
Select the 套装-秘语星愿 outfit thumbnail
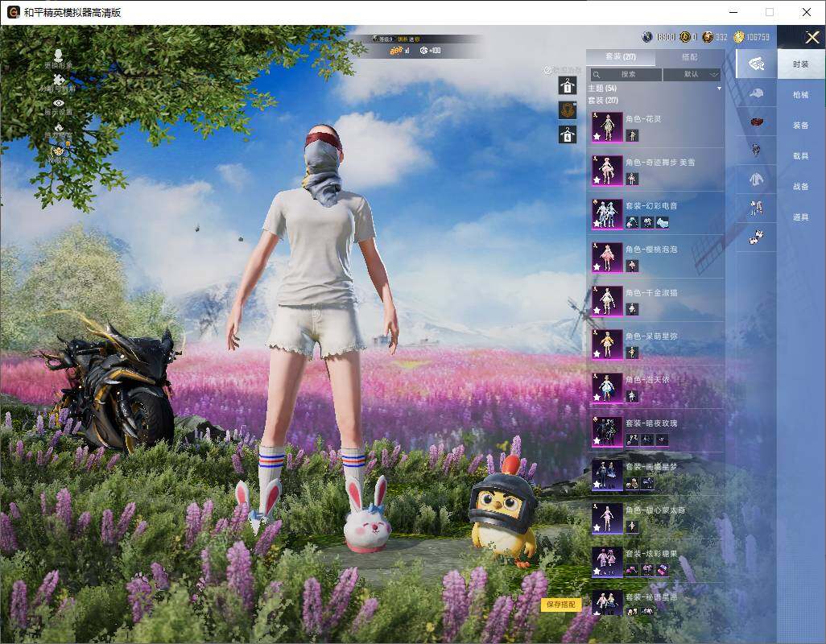coord(607,604)
